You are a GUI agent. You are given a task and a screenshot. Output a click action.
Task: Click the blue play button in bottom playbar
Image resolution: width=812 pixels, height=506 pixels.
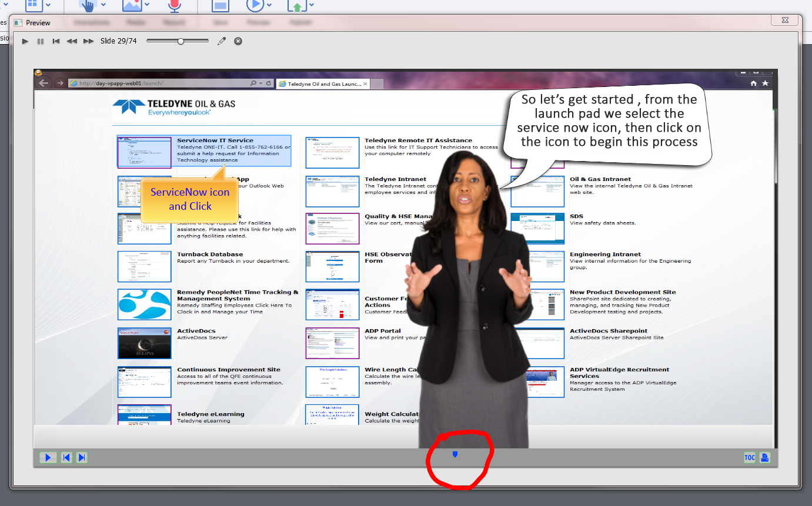click(x=48, y=458)
